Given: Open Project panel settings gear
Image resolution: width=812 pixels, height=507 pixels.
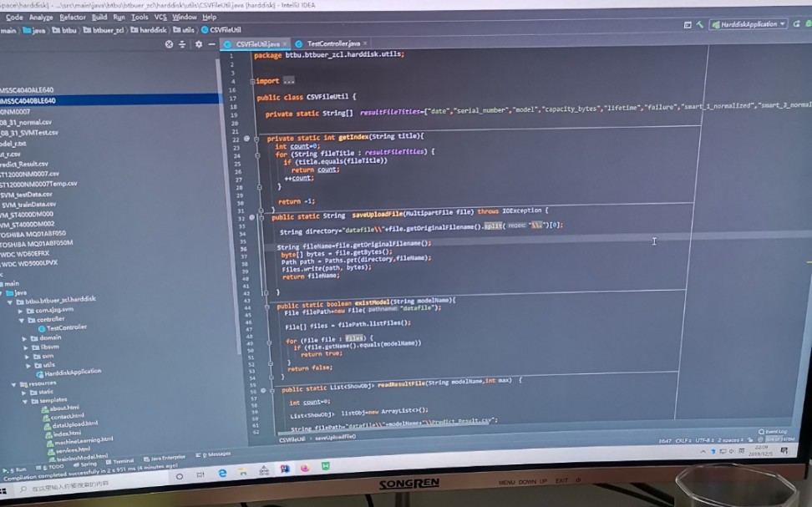Looking at the screenshot, I should click(198, 44).
